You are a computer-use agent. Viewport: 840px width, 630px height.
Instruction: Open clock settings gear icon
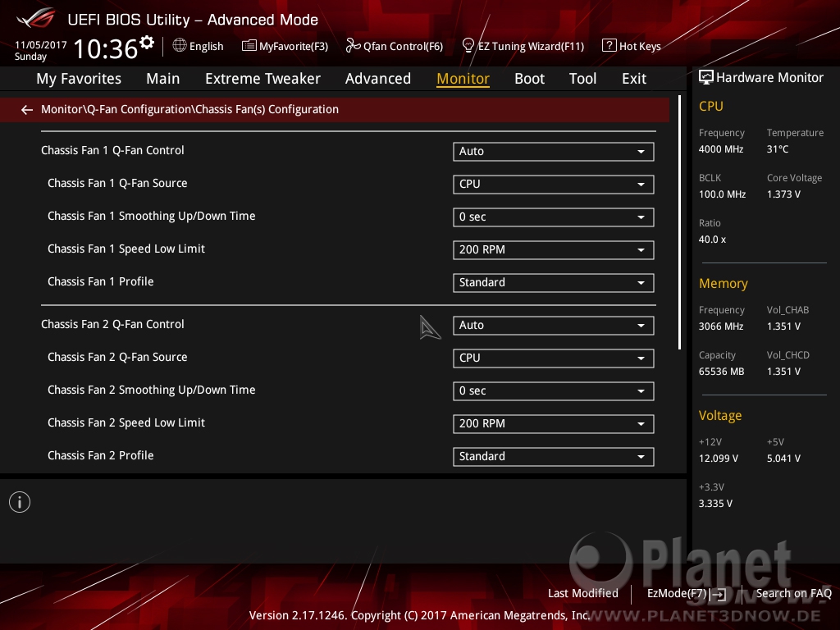[x=147, y=43]
